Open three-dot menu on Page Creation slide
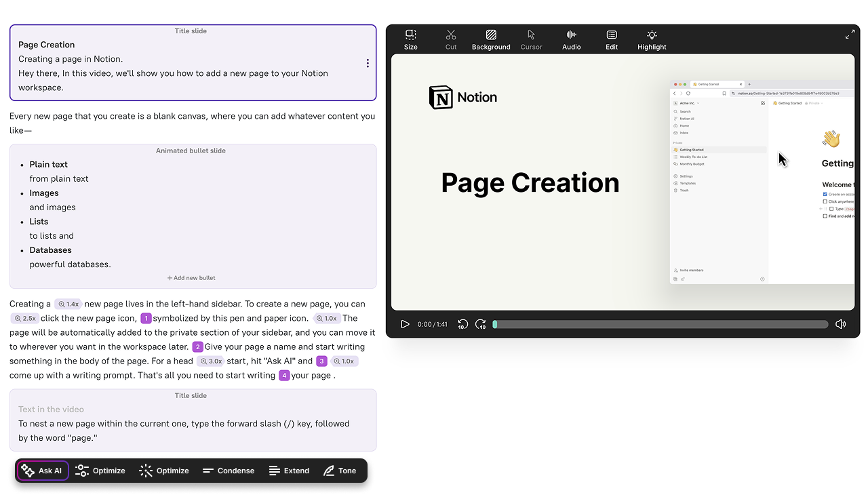 coord(368,63)
